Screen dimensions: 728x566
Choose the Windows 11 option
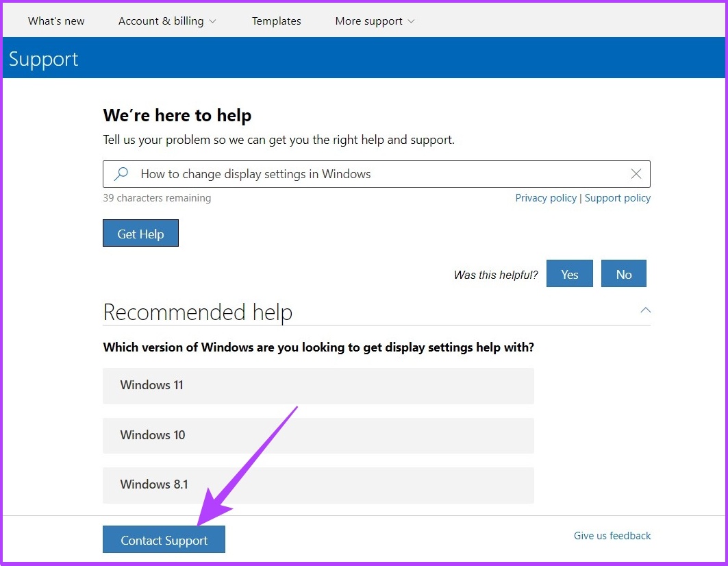point(318,386)
